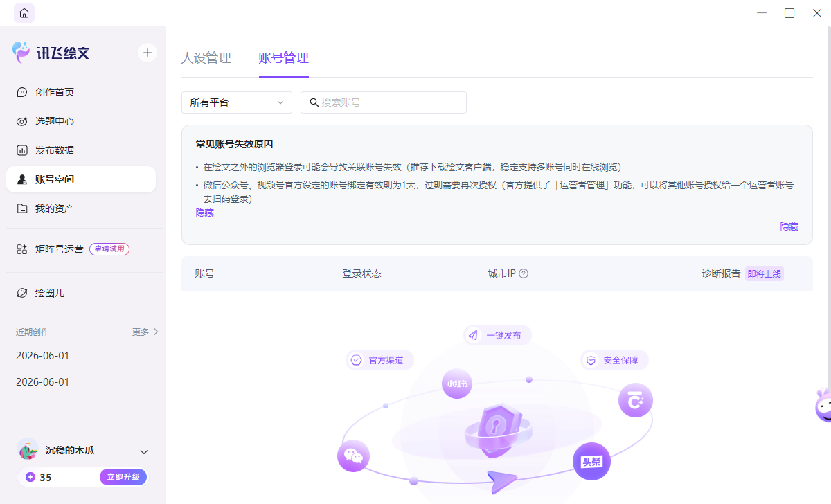Open 矩阵号运营 in the sidebar
Screen dimensions: 831x504
tap(60, 249)
